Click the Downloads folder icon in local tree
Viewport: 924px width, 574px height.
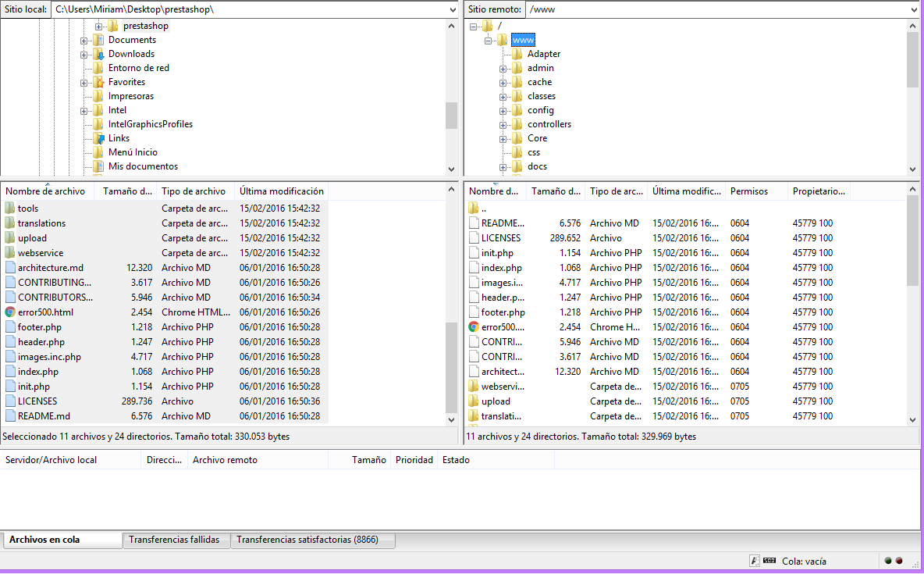pyautogui.click(x=98, y=54)
